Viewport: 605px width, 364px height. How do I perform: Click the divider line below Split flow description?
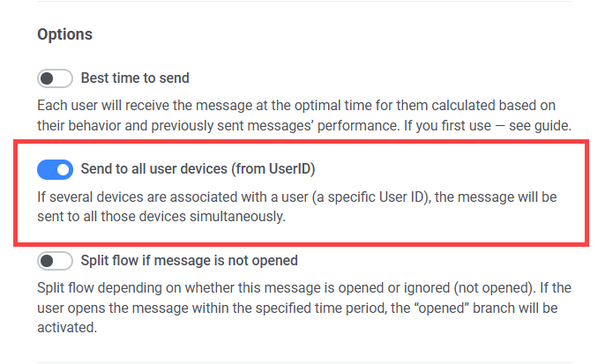[304, 362]
